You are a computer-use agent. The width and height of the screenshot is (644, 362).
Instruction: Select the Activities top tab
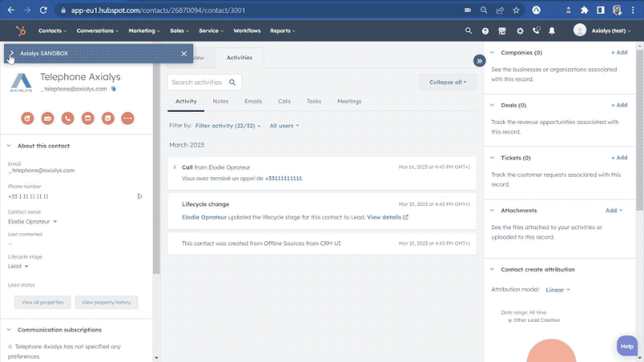239,58
